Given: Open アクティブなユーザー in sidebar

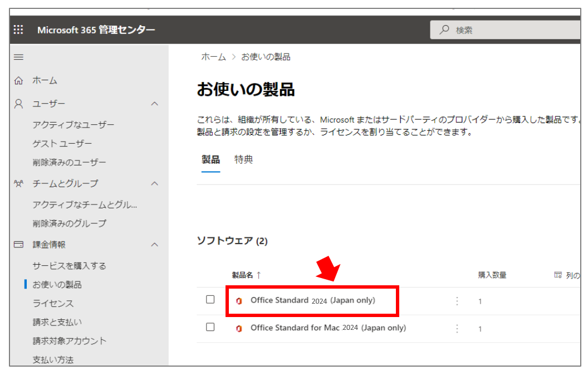Looking at the screenshot, I should (73, 125).
